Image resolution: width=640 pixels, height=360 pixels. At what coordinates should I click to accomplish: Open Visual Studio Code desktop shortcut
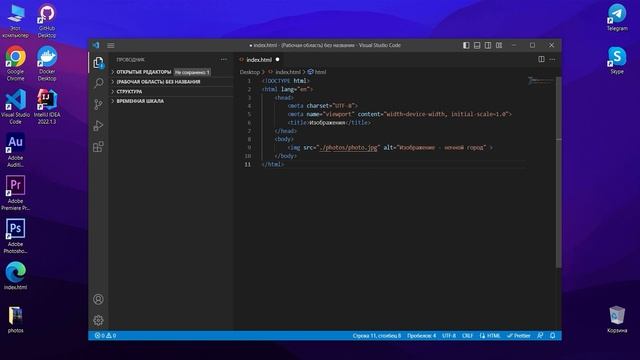pos(16,107)
